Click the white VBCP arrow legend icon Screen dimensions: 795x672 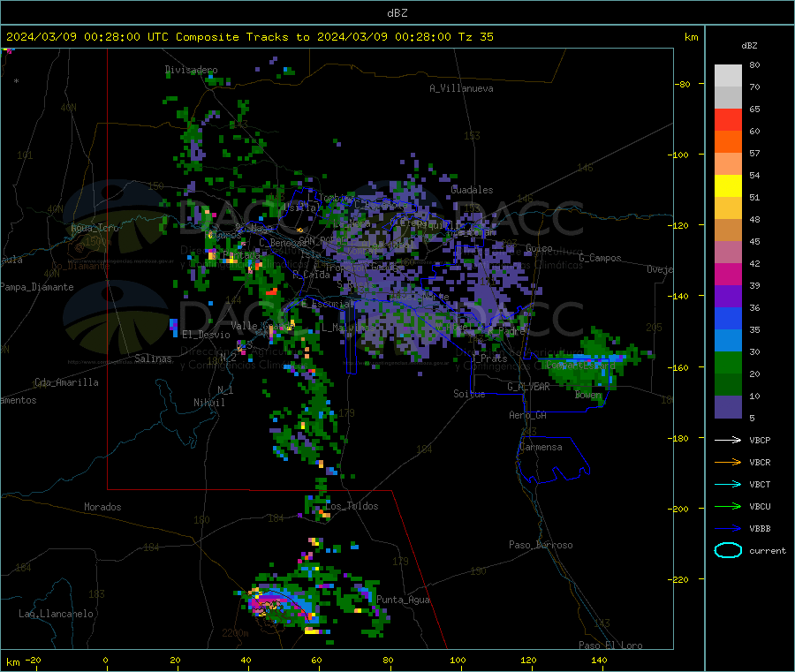point(728,440)
